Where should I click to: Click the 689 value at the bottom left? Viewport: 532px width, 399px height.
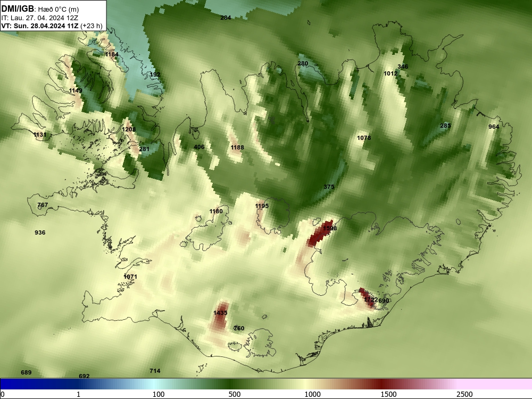tap(26, 372)
